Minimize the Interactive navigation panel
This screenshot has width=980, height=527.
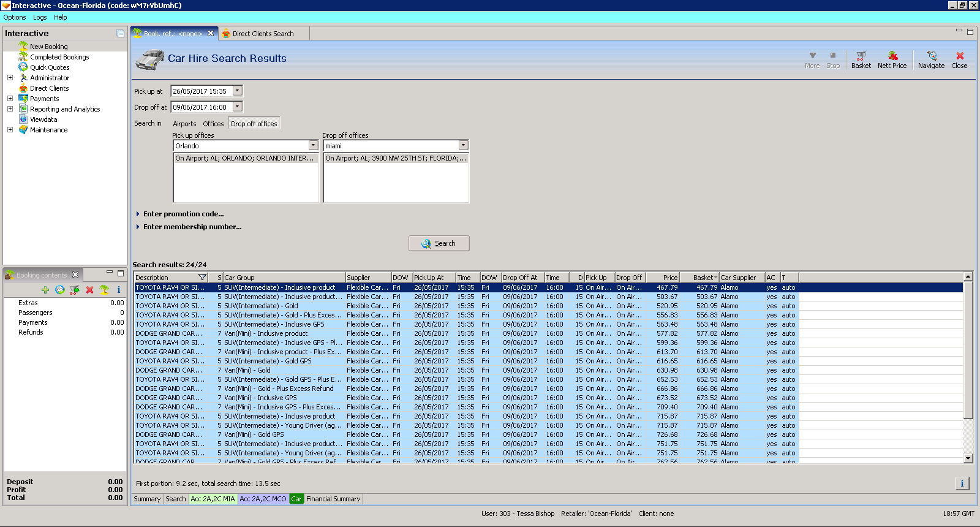coord(121,34)
